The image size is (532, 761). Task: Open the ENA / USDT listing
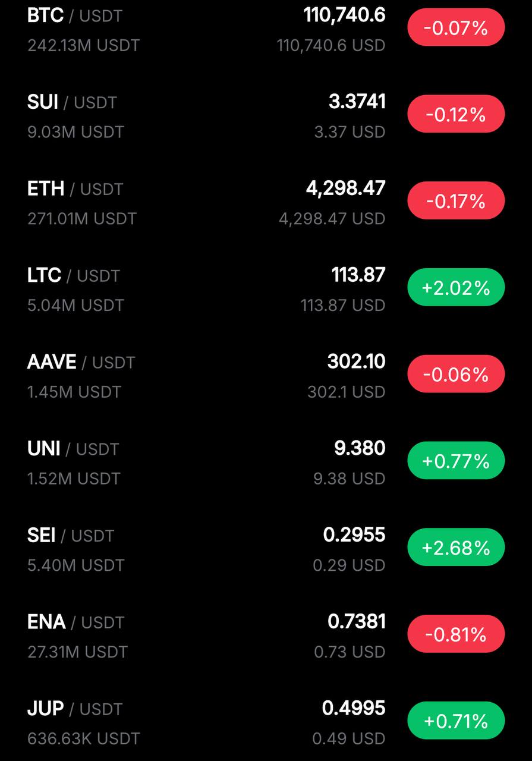pos(266,636)
